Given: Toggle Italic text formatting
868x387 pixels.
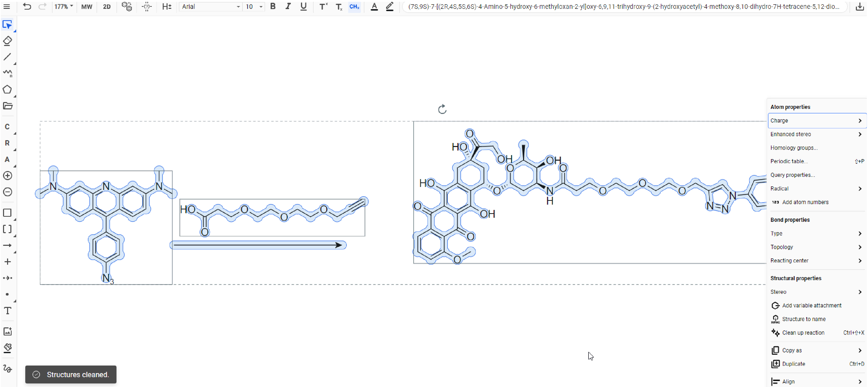Looking at the screenshot, I should [x=288, y=6].
